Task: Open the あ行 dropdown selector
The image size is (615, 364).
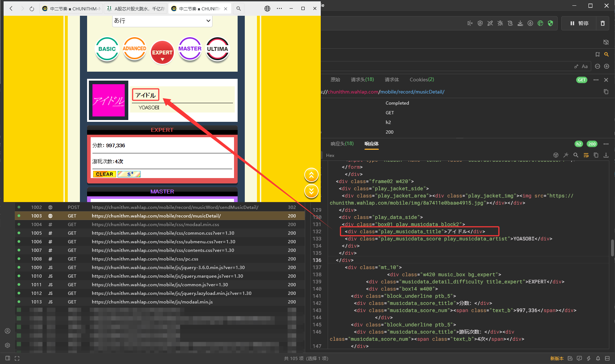Action: coord(162,21)
